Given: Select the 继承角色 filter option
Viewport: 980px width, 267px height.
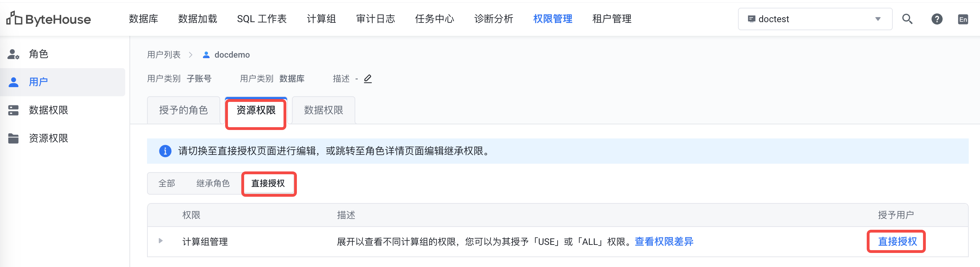Looking at the screenshot, I should [213, 183].
